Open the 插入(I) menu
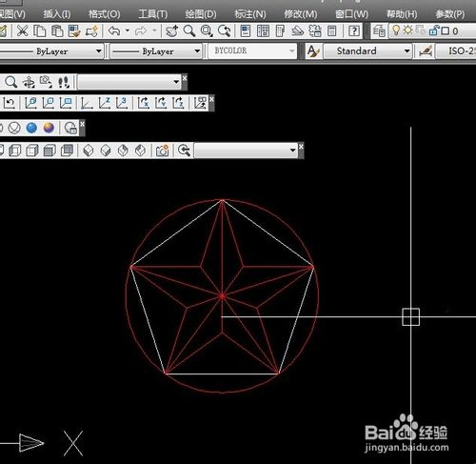This screenshot has height=464, width=476. 57,14
